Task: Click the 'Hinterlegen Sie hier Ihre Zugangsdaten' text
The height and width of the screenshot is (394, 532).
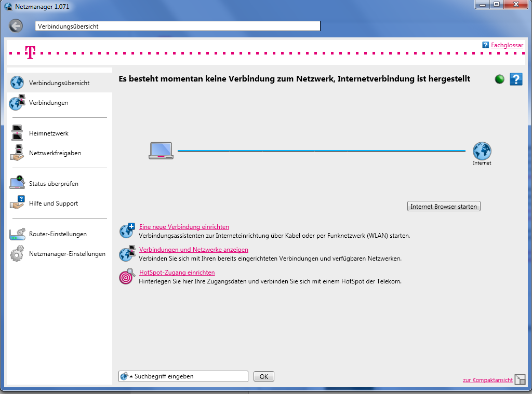Action: tap(270, 281)
